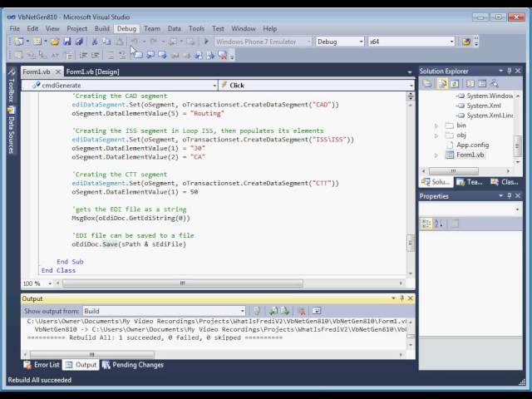Click the Uncomment Selected Lines icon
This screenshot has width=532, height=399.
(x=122, y=55)
